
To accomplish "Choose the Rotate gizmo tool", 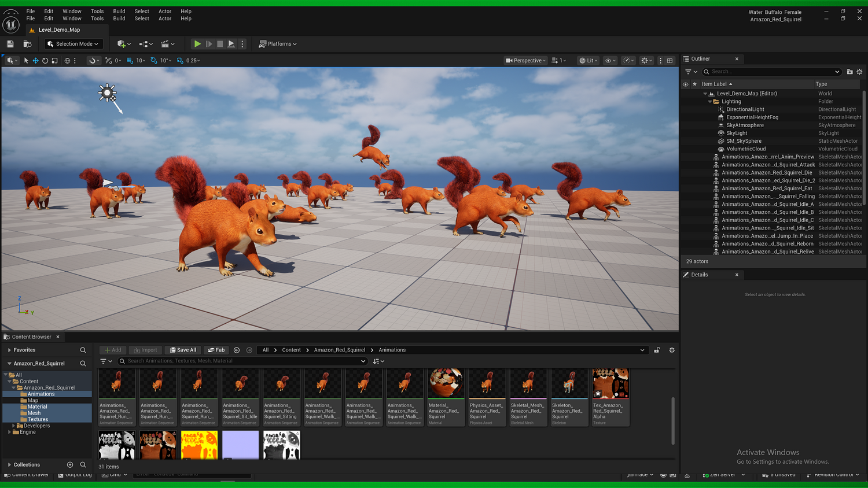I will 45,61.
